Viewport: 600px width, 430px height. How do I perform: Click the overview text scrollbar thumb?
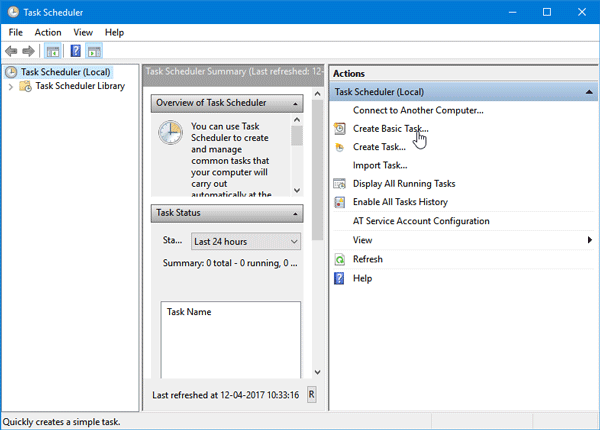point(297,136)
